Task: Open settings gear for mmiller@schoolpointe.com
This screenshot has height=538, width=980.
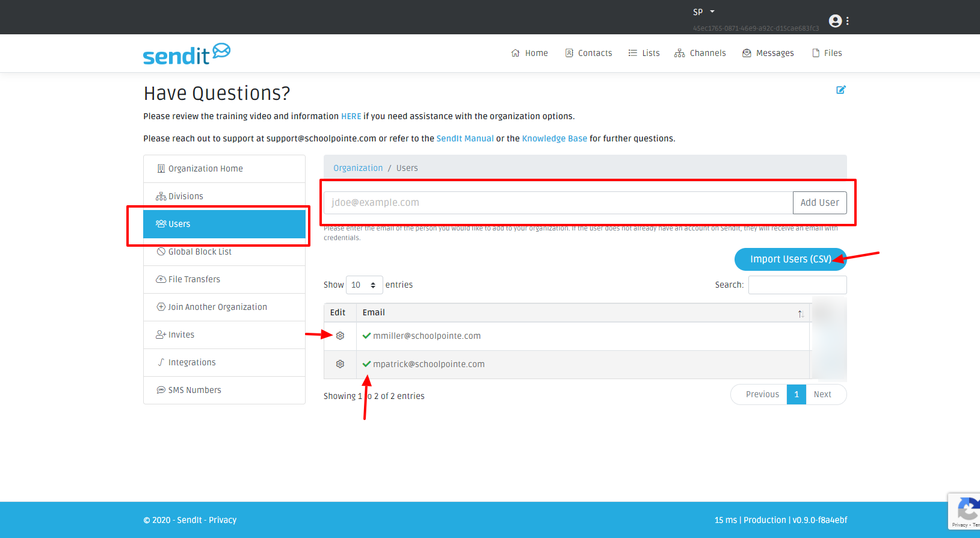Action: tap(340, 336)
